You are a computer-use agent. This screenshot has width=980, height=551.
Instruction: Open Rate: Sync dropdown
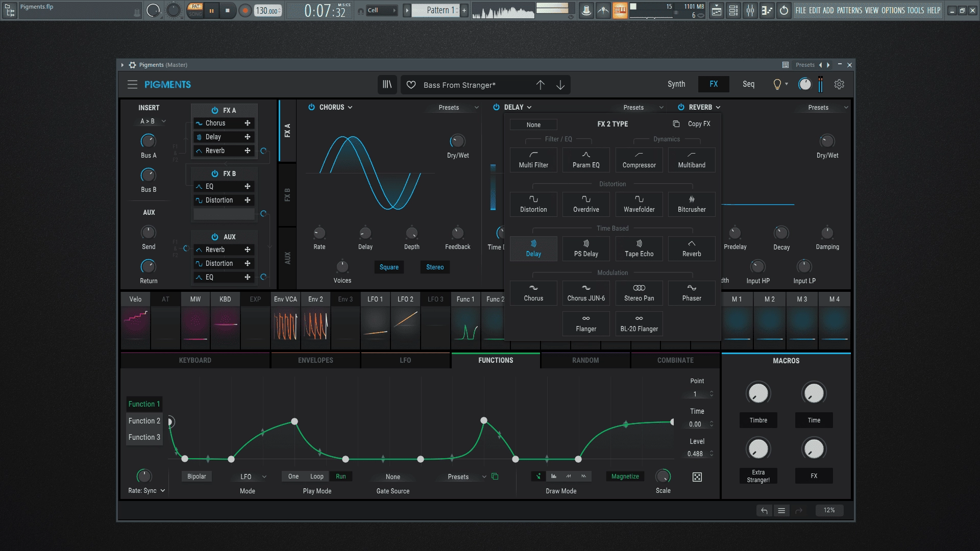pyautogui.click(x=146, y=491)
